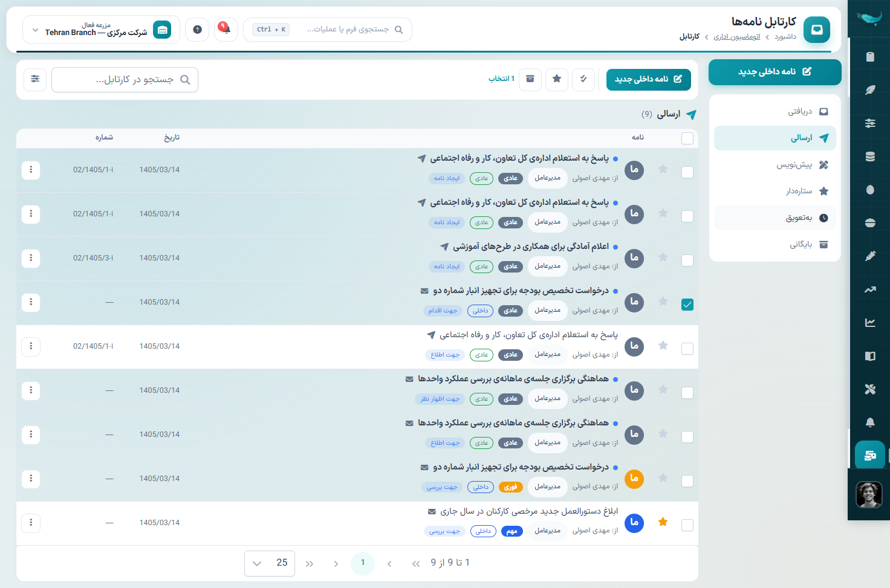The width and height of the screenshot is (890, 588).
Task: Open the به‌تعویق snoozed folder
Action: tap(775, 218)
